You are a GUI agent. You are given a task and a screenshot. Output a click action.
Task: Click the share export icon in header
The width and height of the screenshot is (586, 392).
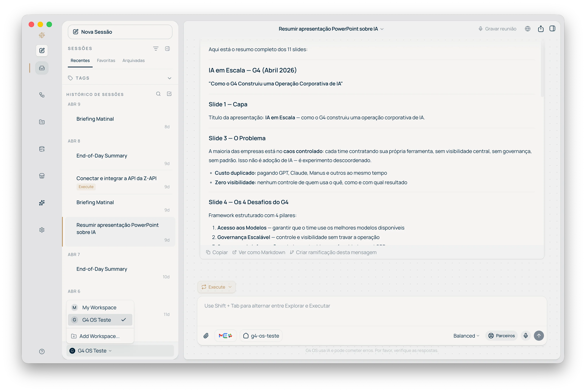click(540, 29)
